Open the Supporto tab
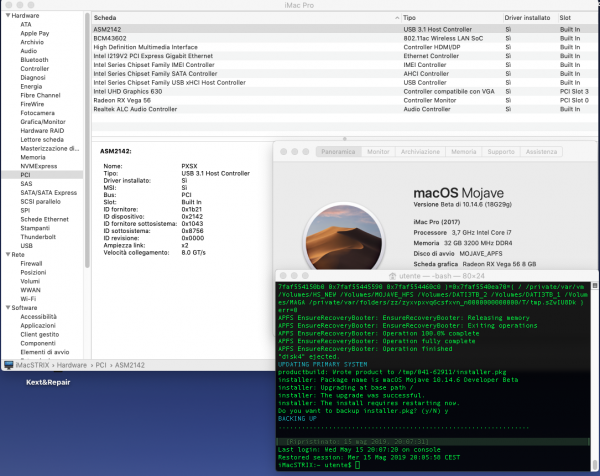This screenshot has width=600, height=476. tap(501, 151)
